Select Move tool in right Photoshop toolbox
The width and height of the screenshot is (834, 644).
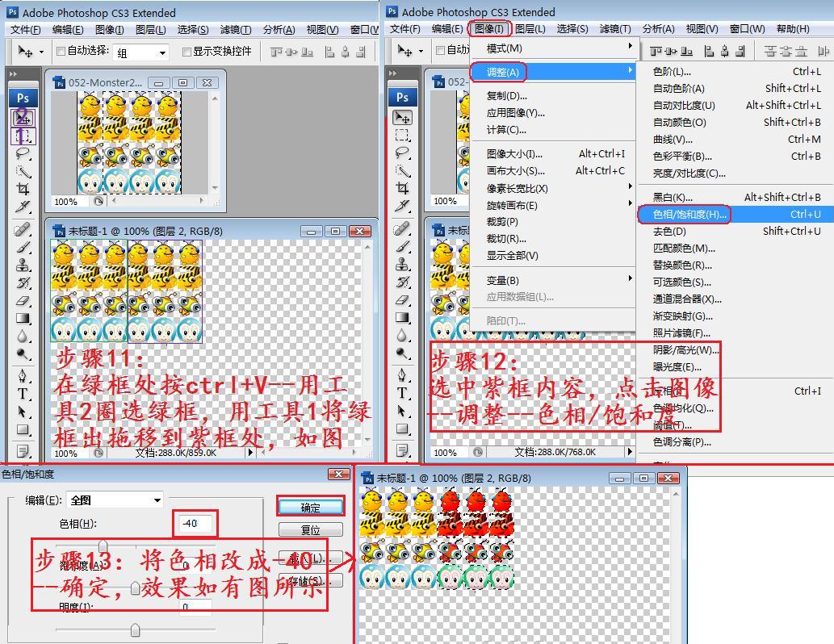[403, 117]
